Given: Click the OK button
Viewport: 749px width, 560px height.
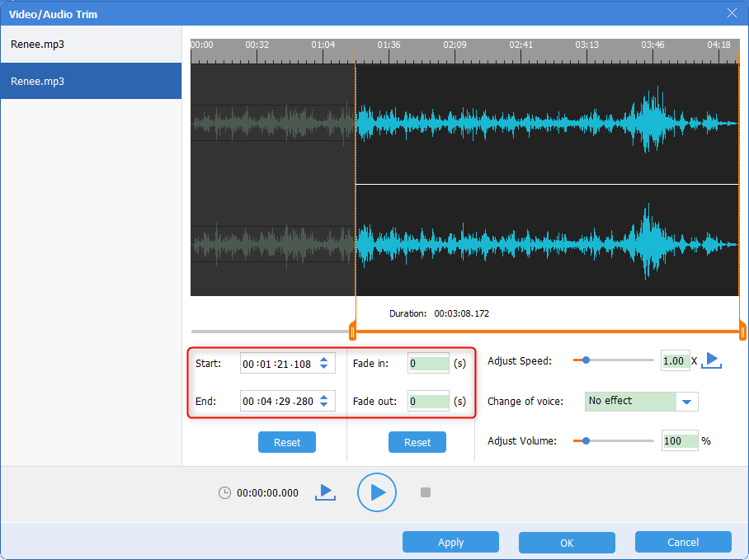Looking at the screenshot, I should [x=567, y=543].
